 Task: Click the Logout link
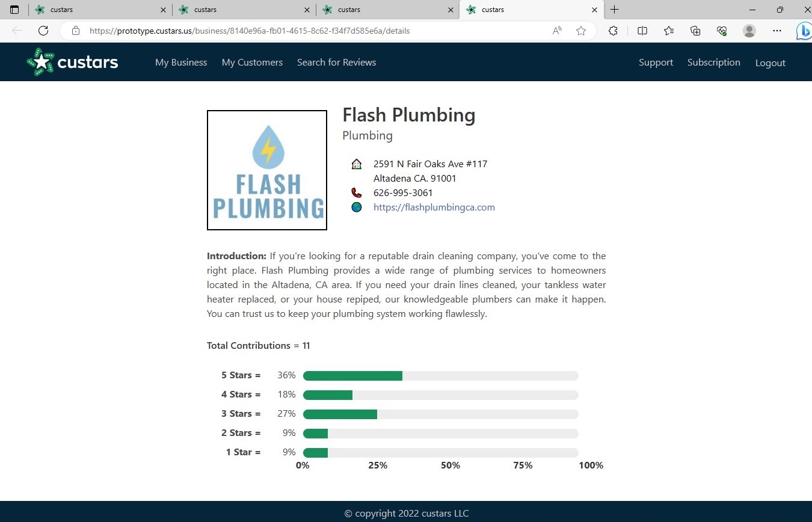tap(770, 63)
